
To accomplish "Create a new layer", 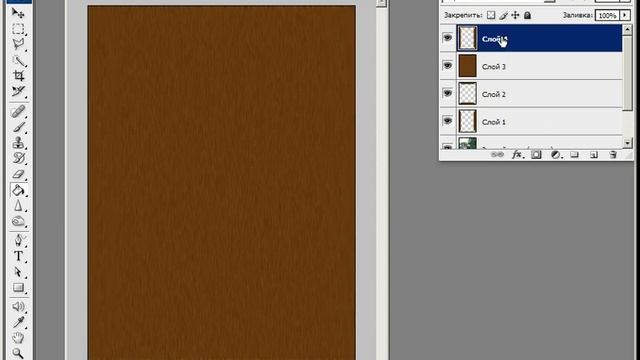I will coord(593,155).
